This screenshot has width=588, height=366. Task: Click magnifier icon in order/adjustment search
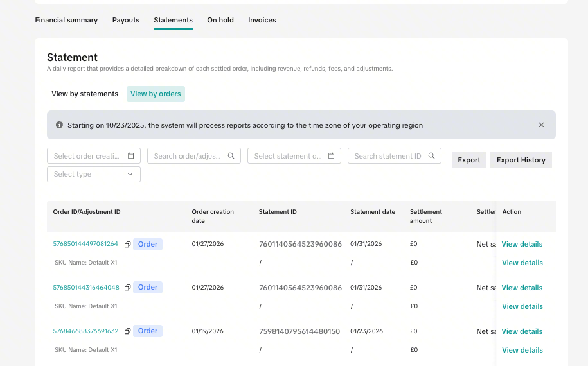[x=231, y=156]
